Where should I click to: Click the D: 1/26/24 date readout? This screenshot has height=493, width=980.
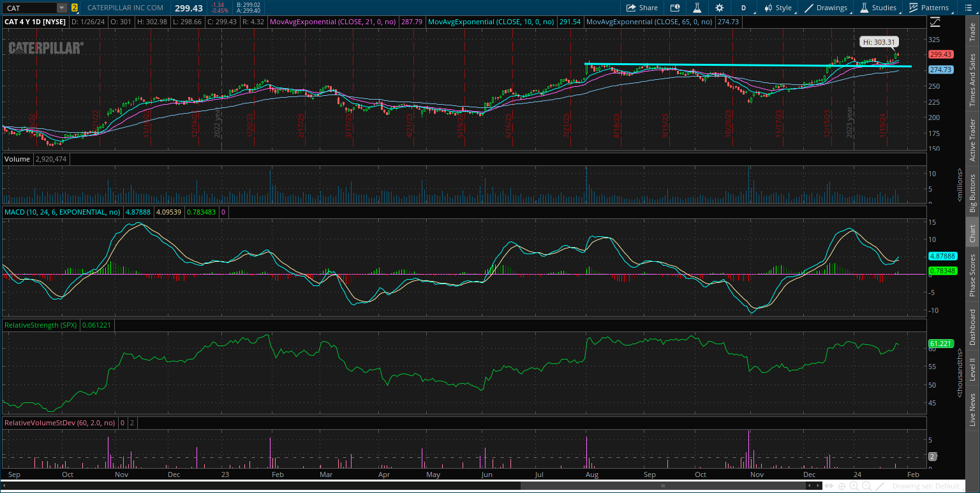pyautogui.click(x=89, y=22)
